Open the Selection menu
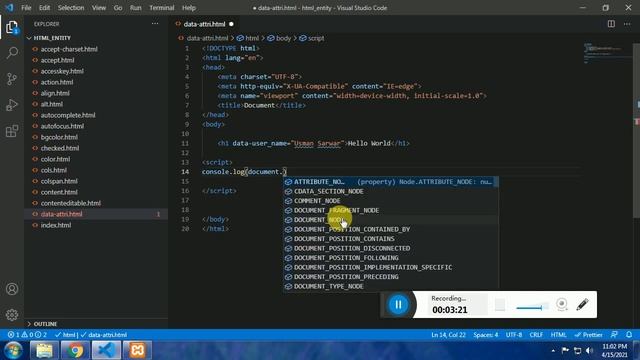The image size is (640, 360). pyautogui.click(x=71, y=8)
